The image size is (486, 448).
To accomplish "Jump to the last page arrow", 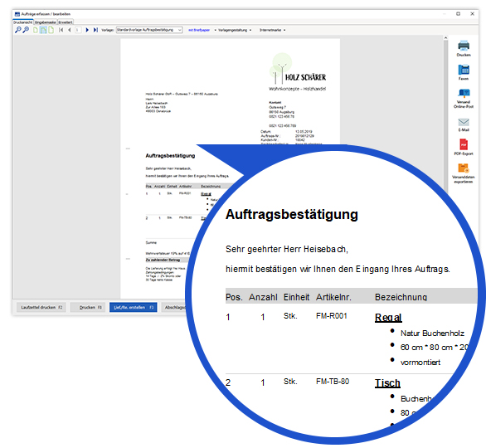I will pos(95,30).
